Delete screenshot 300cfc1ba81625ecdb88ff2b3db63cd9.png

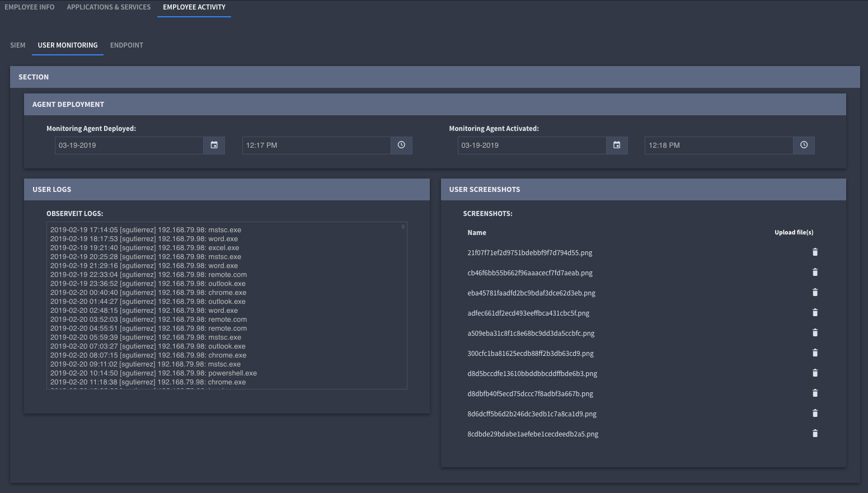tap(815, 353)
